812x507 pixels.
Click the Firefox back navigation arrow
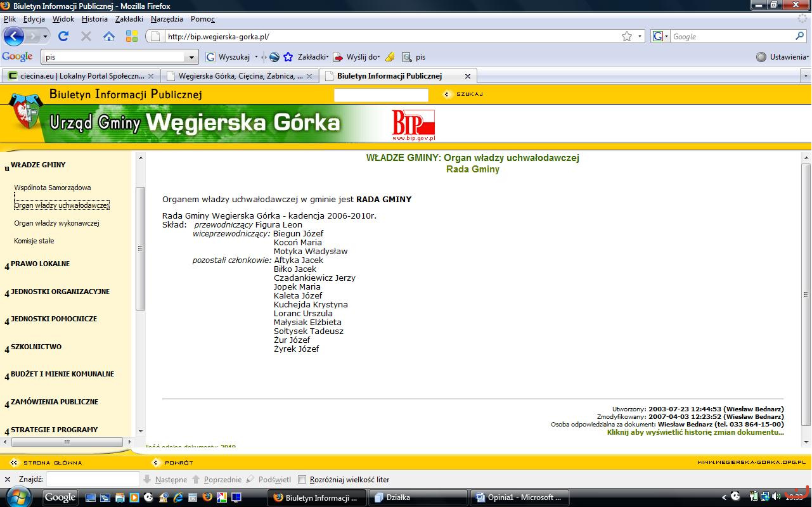14,36
